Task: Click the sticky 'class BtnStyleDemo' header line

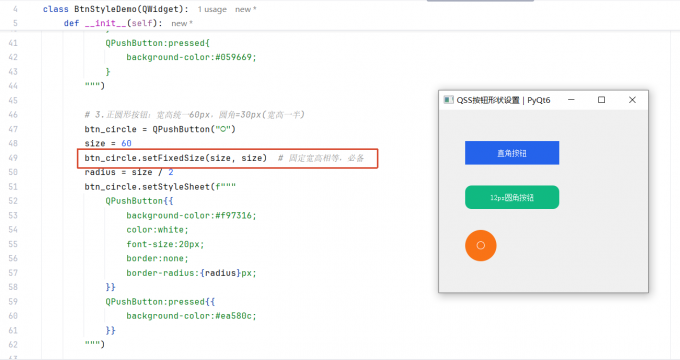Action: point(115,9)
